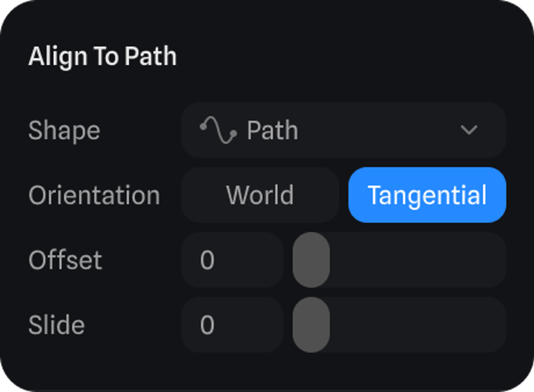Click the Slide slider handle
The image size is (534, 392).
tap(311, 325)
